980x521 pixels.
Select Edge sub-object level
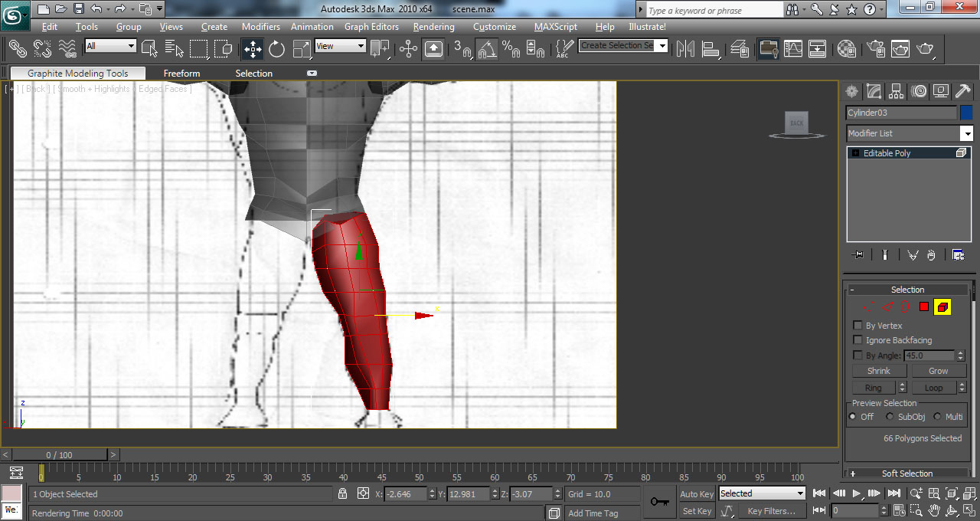(x=888, y=306)
